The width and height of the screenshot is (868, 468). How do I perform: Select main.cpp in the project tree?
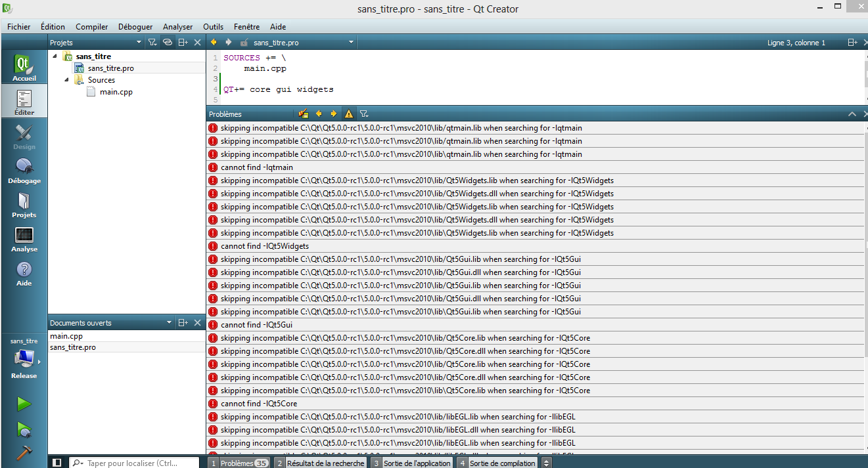116,92
